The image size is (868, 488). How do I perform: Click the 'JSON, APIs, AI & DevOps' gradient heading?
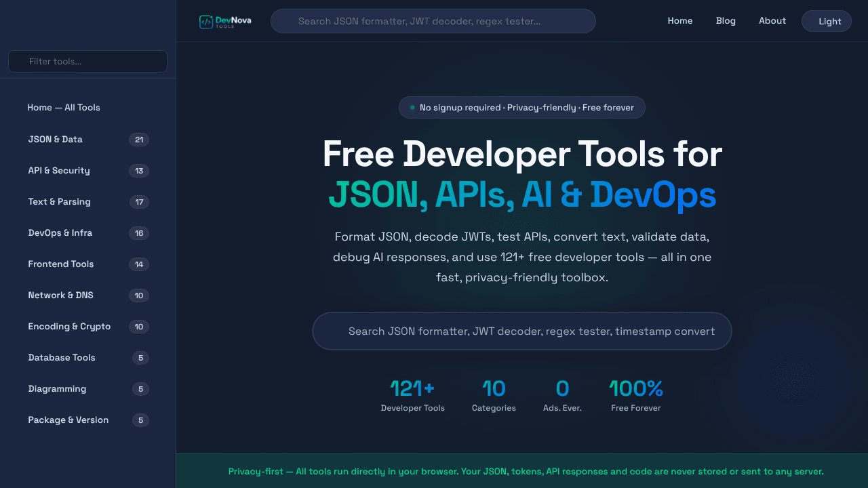tap(522, 195)
